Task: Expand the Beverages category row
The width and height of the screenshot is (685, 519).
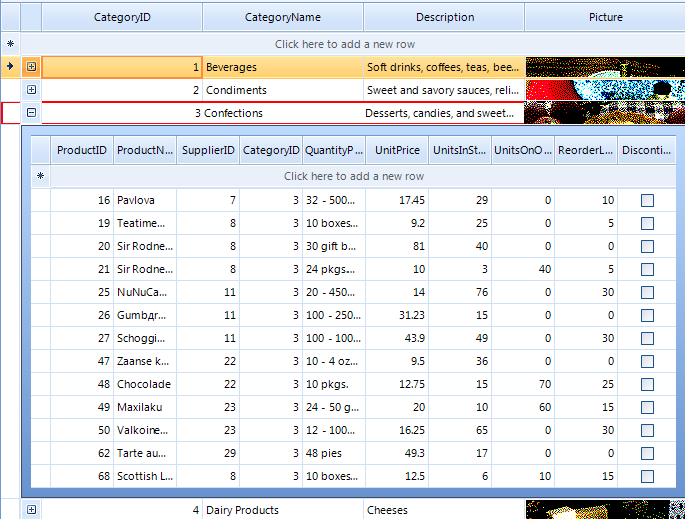Action: coord(31,67)
